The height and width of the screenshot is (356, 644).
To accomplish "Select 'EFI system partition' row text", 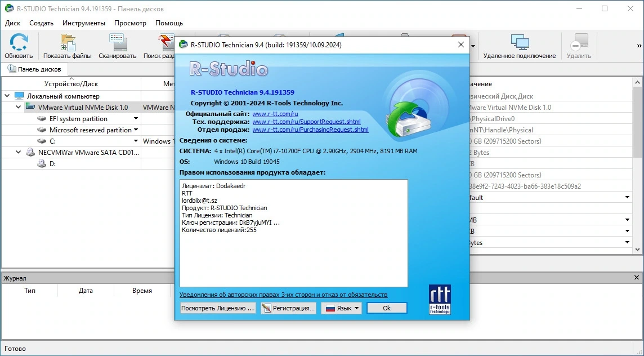I will coord(78,118).
